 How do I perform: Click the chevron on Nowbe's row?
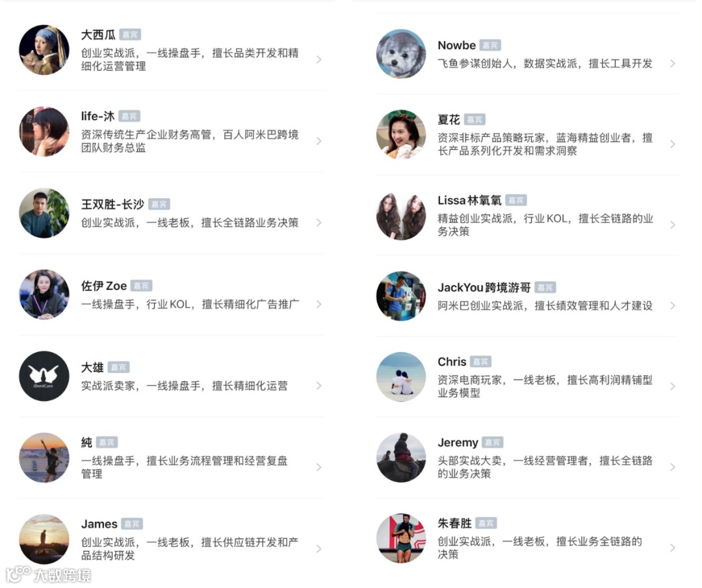[x=673, y=64]
